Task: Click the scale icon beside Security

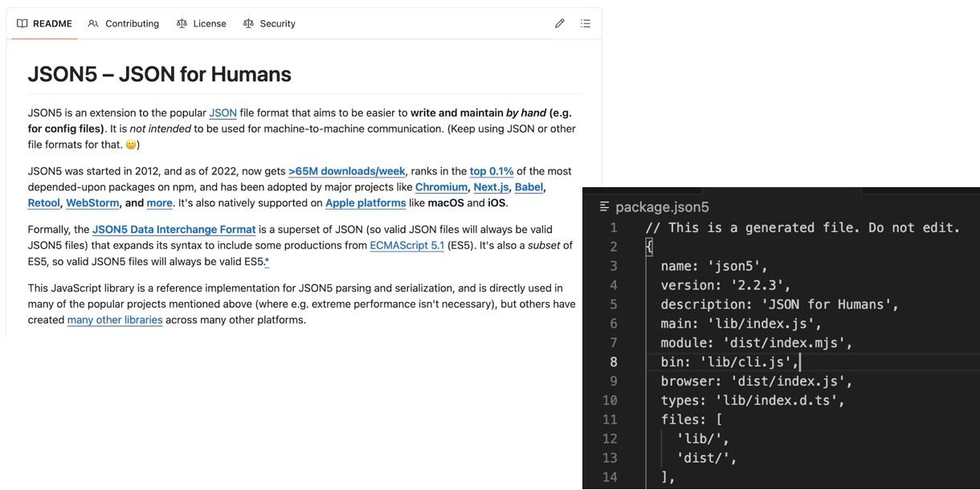Action: click(249, 23)
